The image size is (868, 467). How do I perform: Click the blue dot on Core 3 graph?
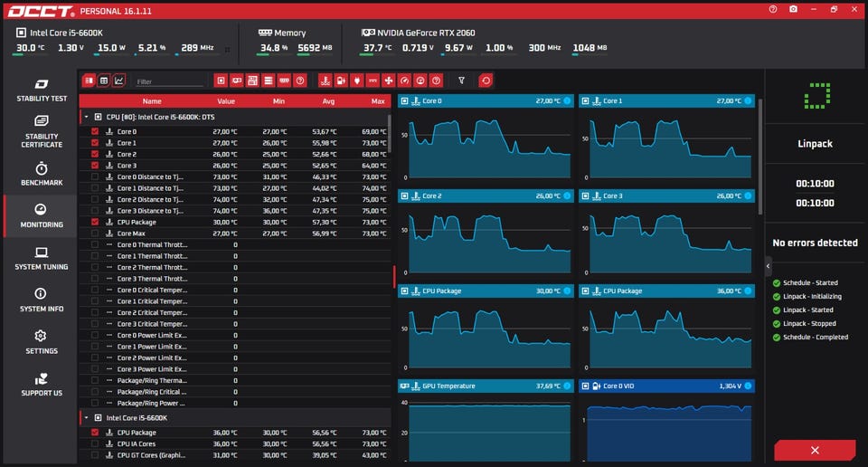(748, 195)
